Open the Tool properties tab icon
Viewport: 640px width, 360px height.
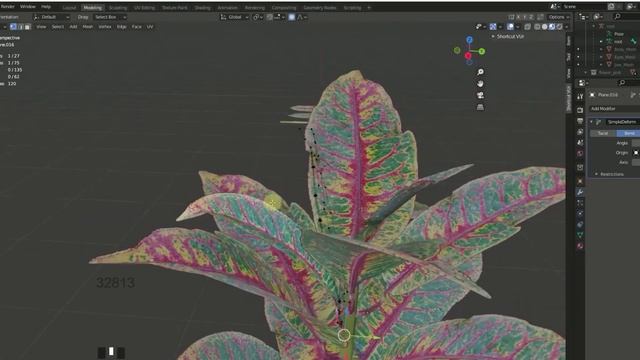click(x=580, y=97)
